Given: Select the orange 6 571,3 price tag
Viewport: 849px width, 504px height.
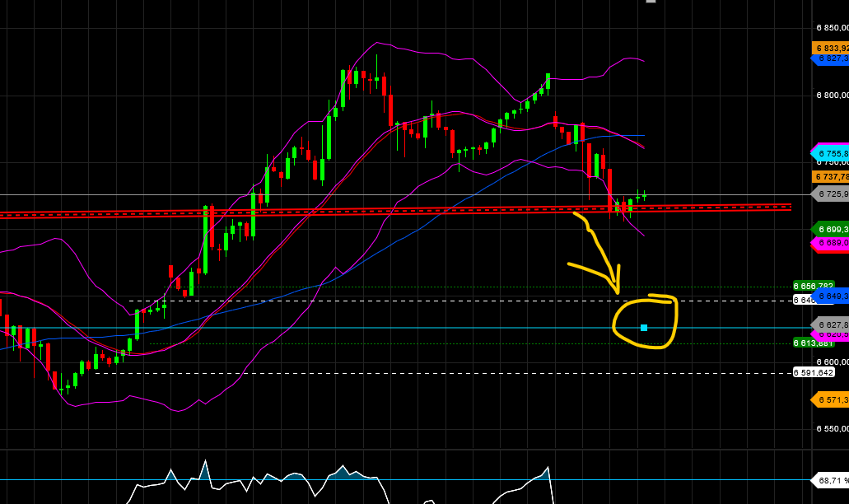Looking at the screenshot, I should (830, 400).
